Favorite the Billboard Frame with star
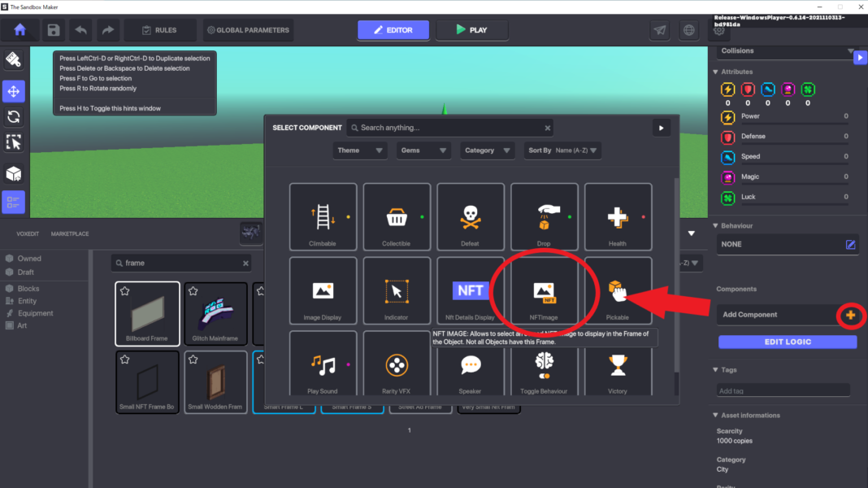Viewport: 868px width, 488px height. click(x=124, y=291)
